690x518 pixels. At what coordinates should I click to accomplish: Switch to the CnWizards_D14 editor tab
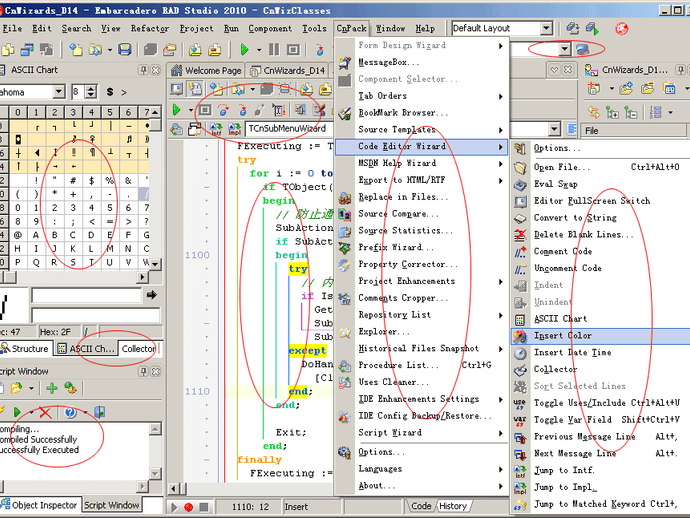tap(288, 70)
